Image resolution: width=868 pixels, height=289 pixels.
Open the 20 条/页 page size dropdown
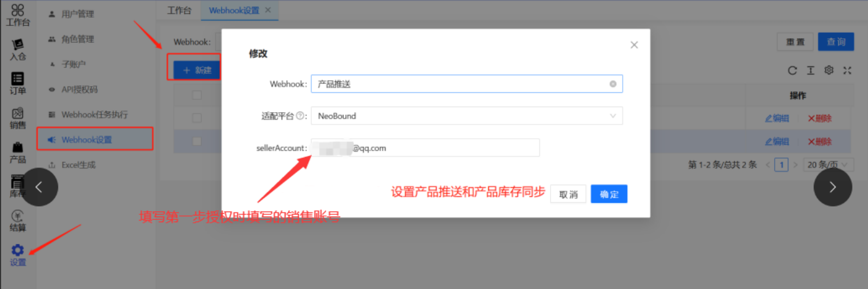click(x=828, y=165)
